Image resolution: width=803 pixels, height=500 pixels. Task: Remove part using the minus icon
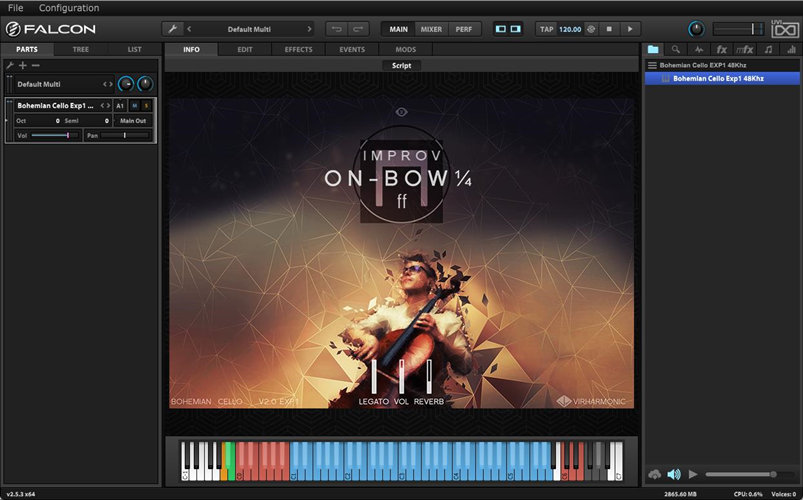36,65
